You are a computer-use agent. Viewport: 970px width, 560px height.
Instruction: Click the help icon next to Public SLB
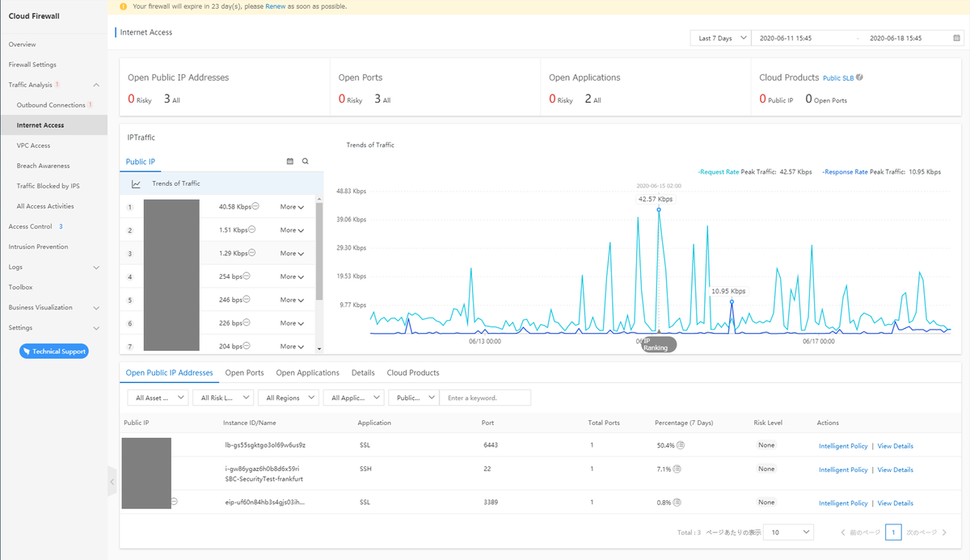pos(859,78)
